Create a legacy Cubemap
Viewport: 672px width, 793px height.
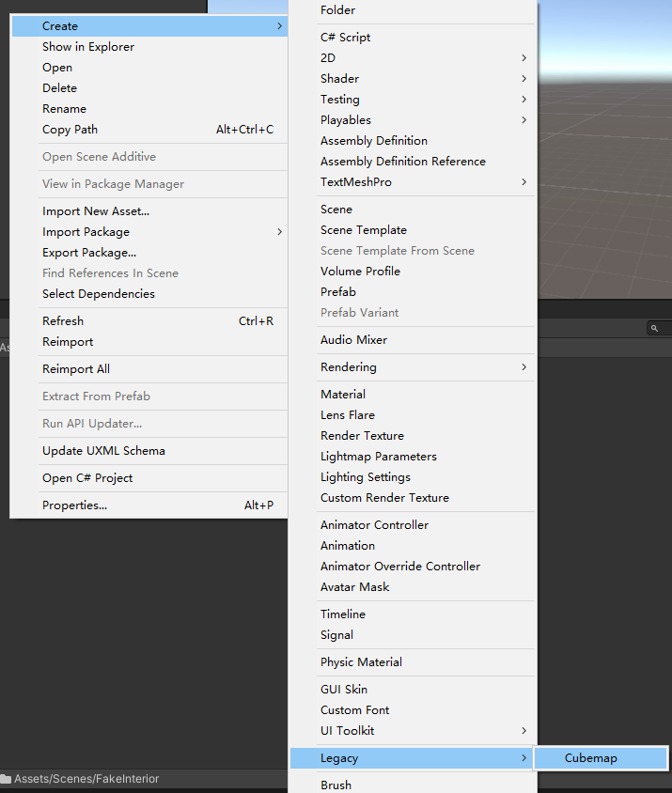(601, 758)
